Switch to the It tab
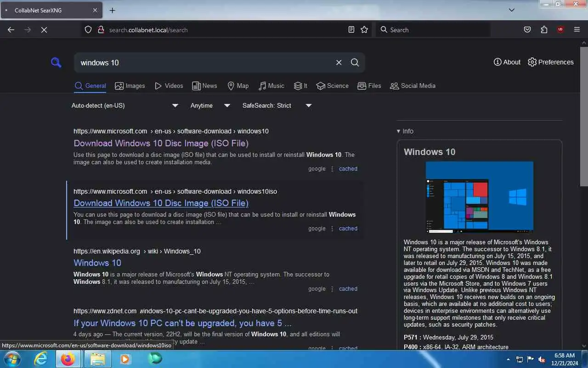 click(300, 86)
